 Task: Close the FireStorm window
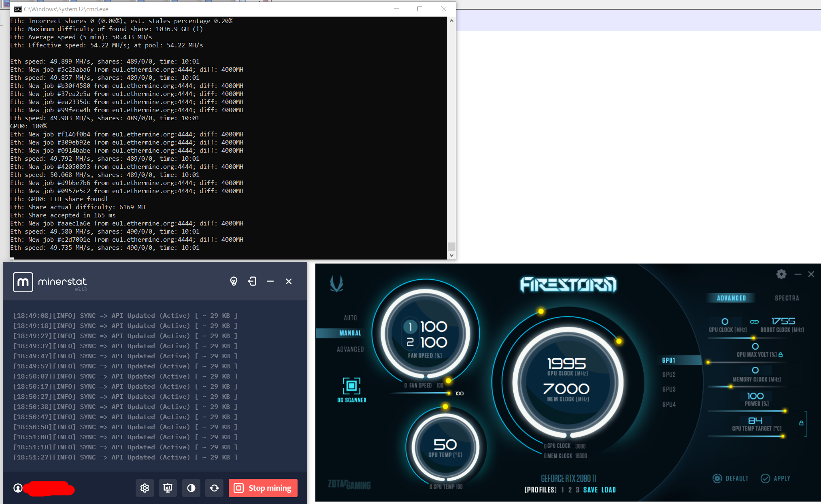point(811,274)
